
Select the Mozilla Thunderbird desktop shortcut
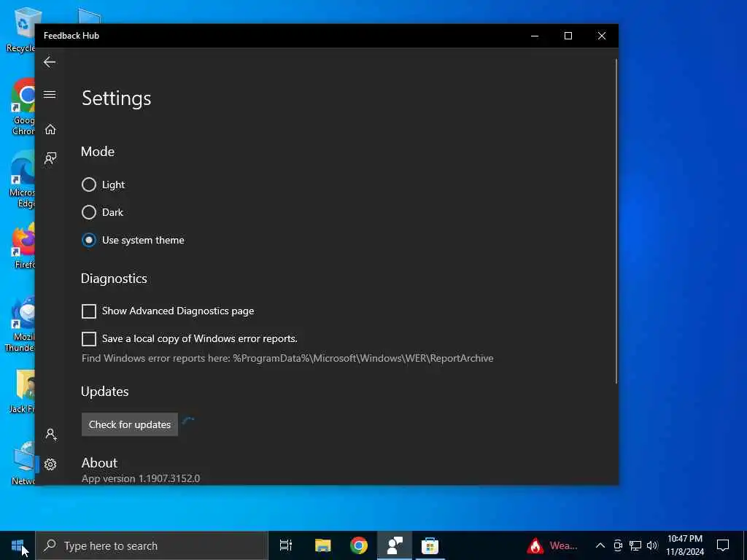[x=20, y=324]
